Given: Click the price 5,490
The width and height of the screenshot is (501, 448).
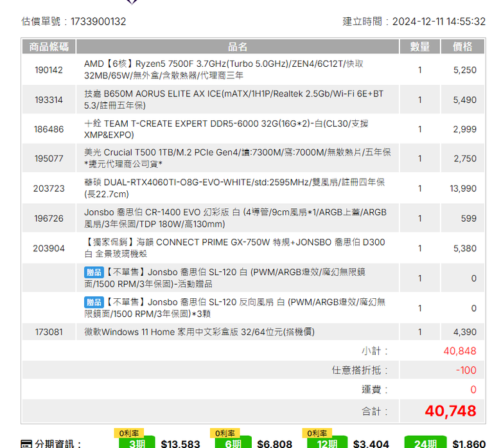Looking at the screenshot, I should (x=465, y=100).
